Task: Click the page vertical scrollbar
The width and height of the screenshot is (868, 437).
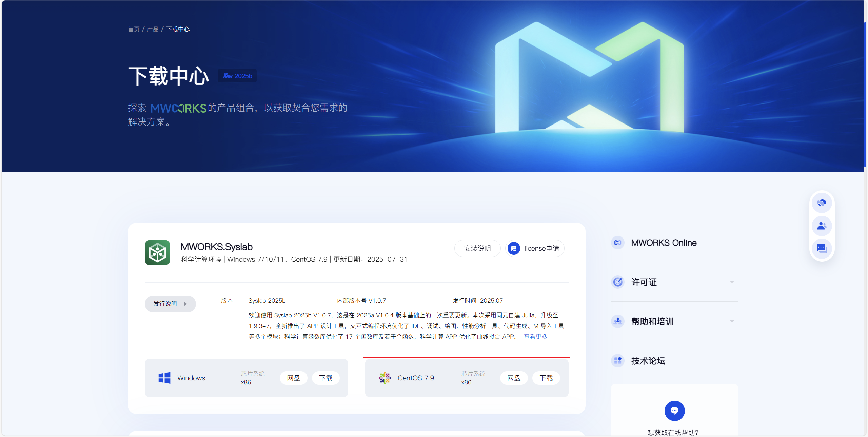Action: 866,94
